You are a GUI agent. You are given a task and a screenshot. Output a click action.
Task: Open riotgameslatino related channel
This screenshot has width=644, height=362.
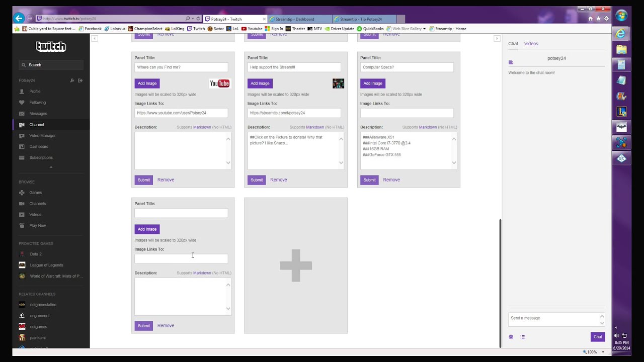click(43, 305)
